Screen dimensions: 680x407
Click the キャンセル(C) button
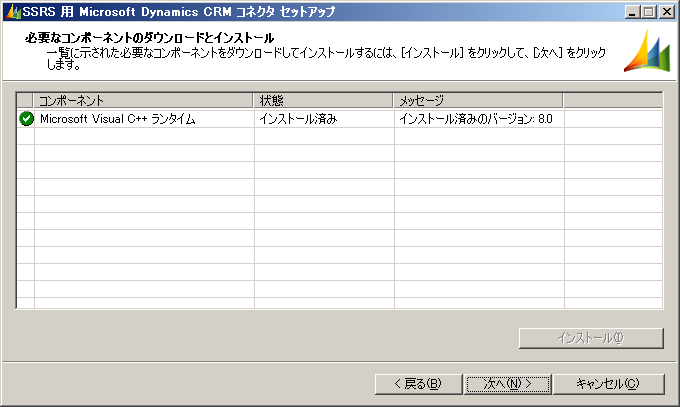[608, 384]
